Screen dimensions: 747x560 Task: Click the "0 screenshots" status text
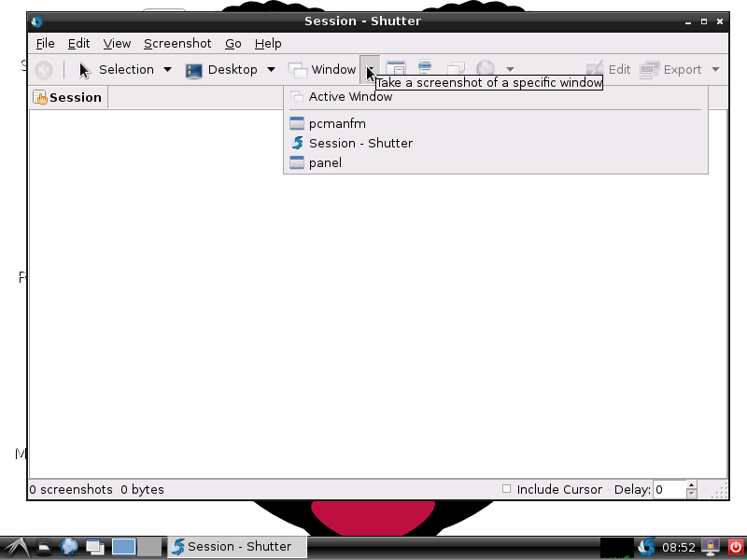pos(71,489)
